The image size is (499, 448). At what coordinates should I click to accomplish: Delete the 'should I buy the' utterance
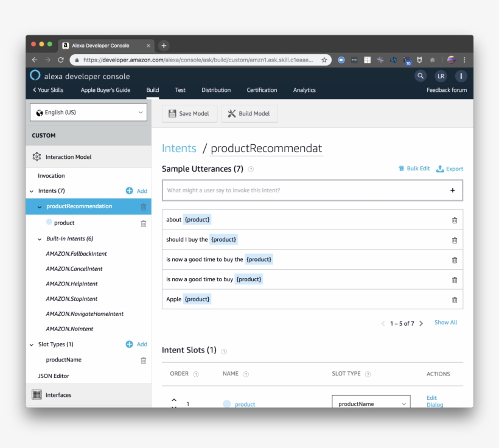point(454,240)
